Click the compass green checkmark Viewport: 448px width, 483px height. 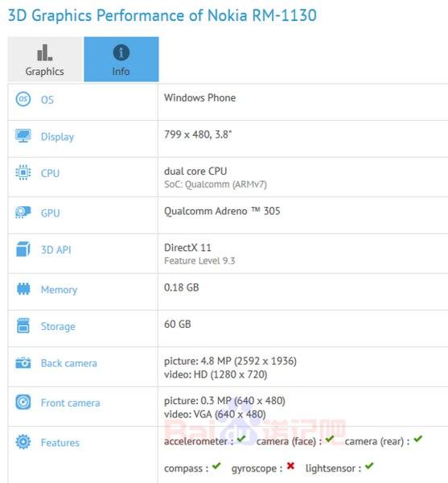[216, 466]
